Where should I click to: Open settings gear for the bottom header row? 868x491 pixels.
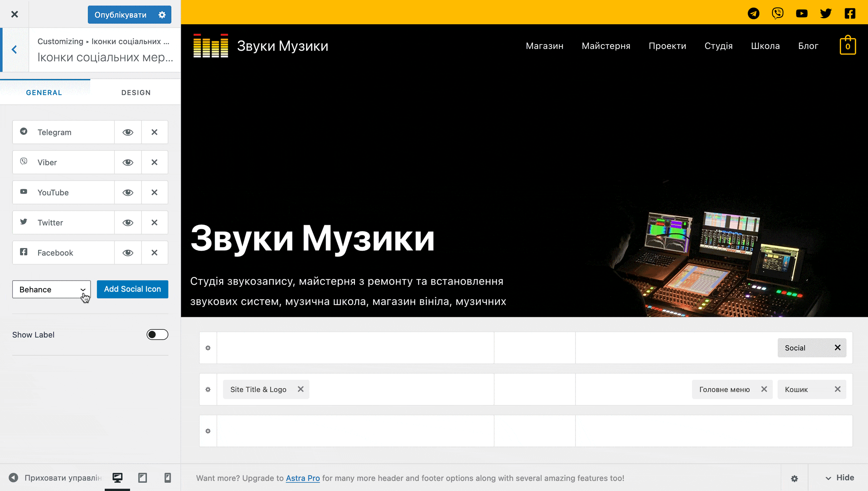pos(208,431)
